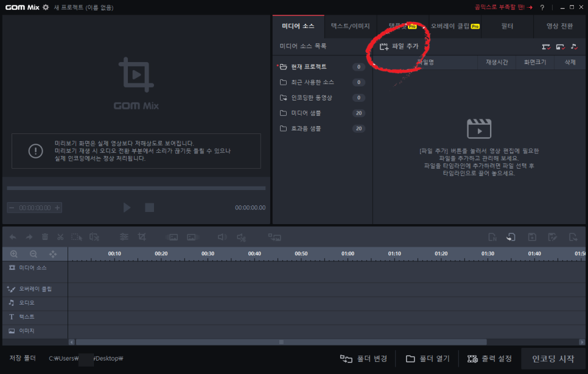Decrease timecode with minus button
This screenshot has height=374, width=588.
12,208
